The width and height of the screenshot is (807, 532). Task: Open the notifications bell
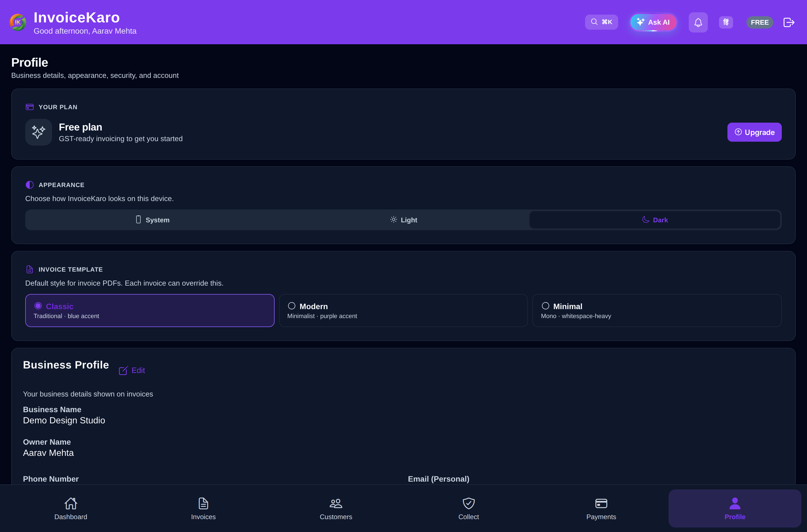[698, 22]
